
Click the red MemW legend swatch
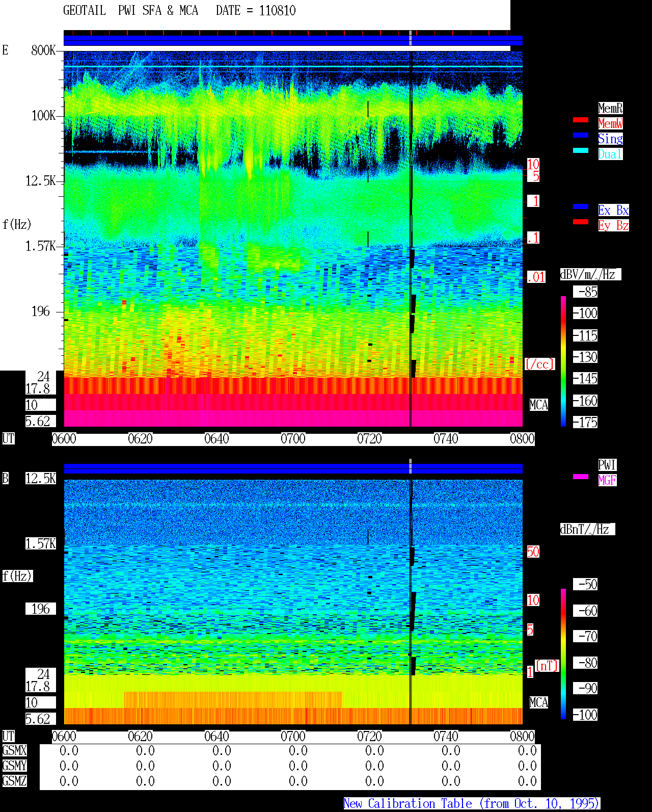[x=581, y=120]
